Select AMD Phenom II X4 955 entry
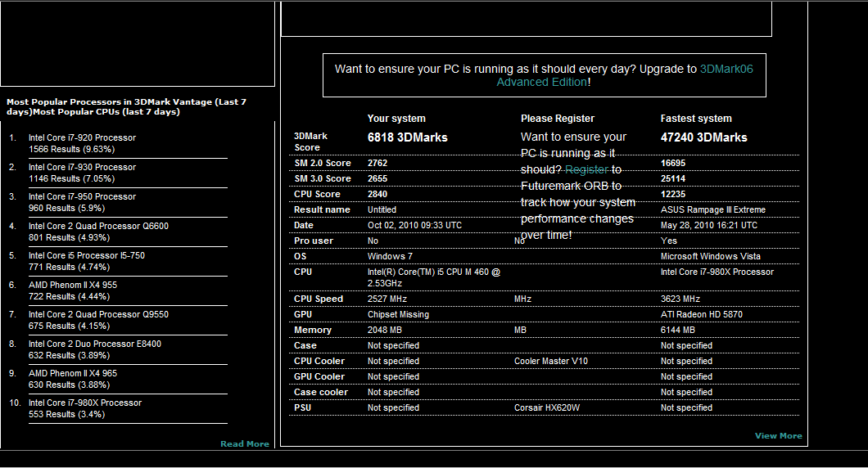Image resolution: width=868 pixels, height=468 pixels. [x=73, y=285]
